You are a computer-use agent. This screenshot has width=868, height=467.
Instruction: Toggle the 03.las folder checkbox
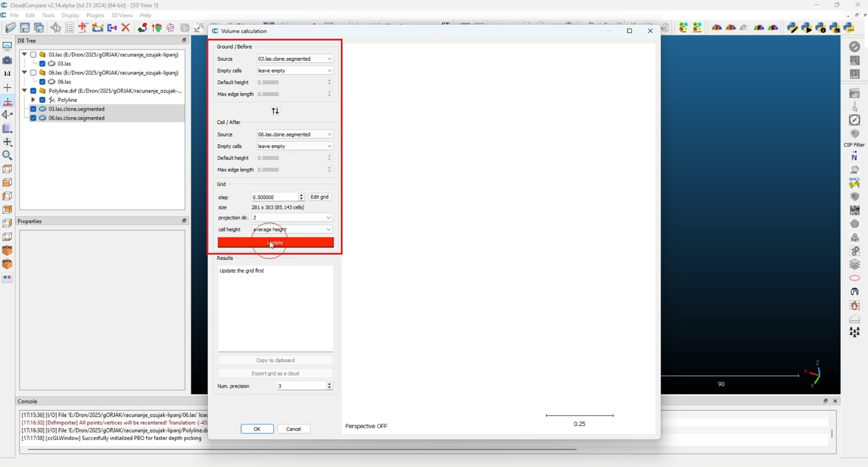pyautogui.click(x=34, y=54)
